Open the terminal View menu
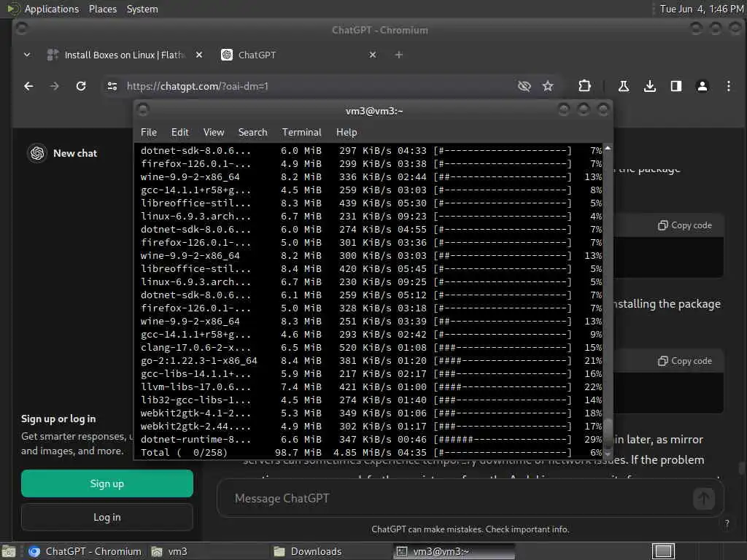Screen dimensions: 747x560 point(214,133)
